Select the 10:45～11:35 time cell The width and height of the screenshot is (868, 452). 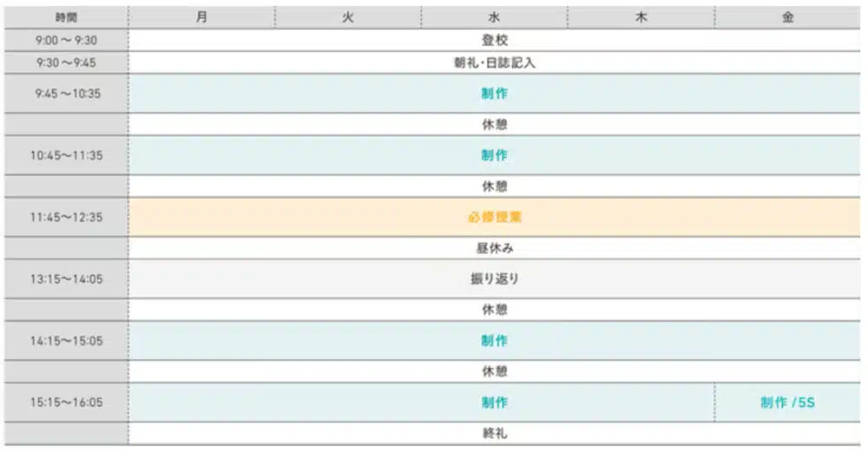click(x=66, y=155)
